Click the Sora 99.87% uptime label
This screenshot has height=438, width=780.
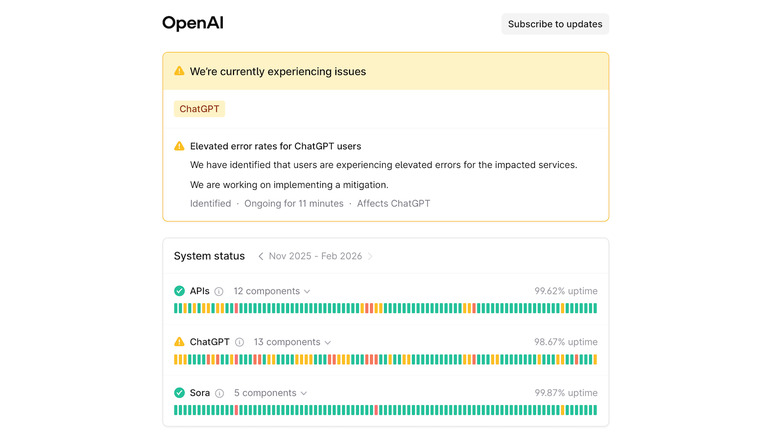point(565,393)
